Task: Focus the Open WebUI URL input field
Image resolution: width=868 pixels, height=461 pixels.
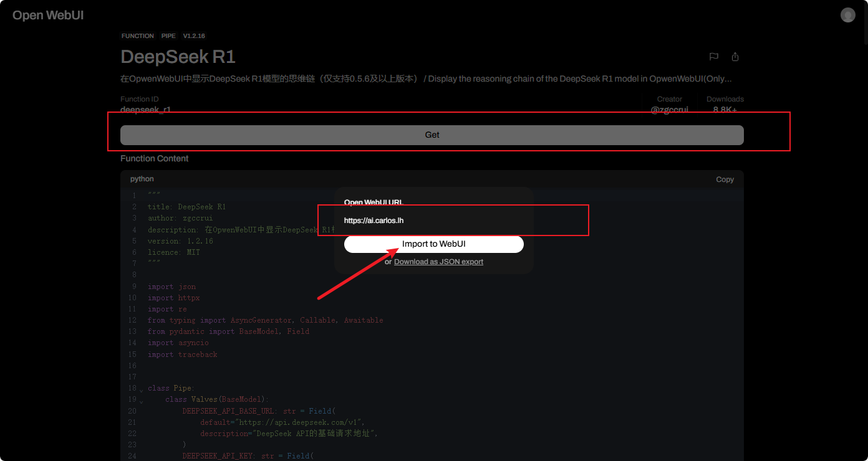Action: coord(434,221)
